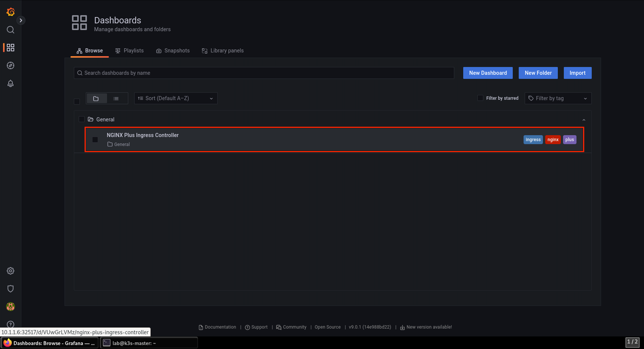Open the Open Source footer link
644x349 pixels.
[x=328, y=327]
